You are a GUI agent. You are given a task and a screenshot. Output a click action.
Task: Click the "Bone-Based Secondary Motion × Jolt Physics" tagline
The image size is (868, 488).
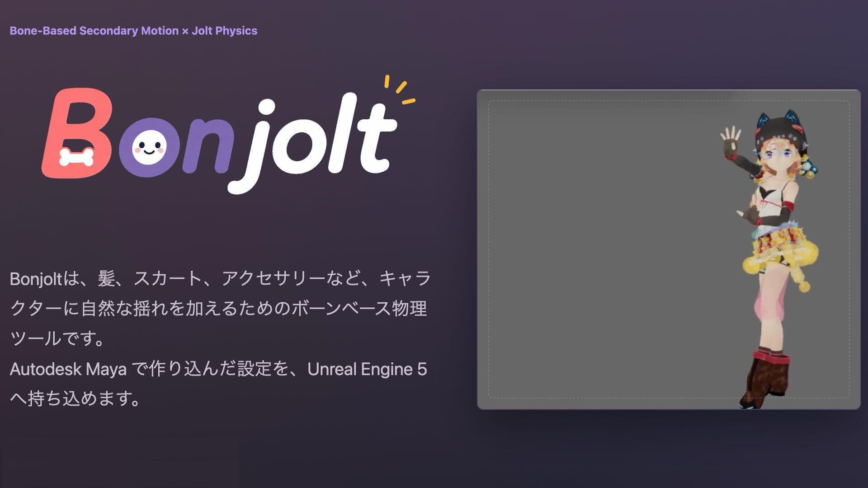[133, 31]
